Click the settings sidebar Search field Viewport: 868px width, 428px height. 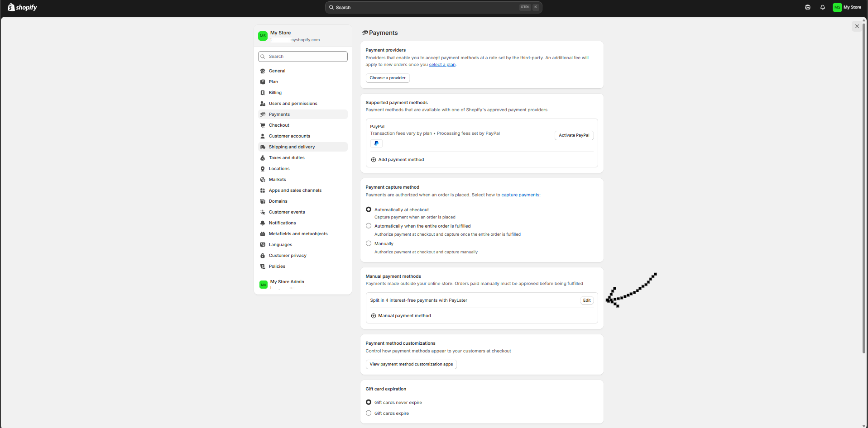coord(302,57)
